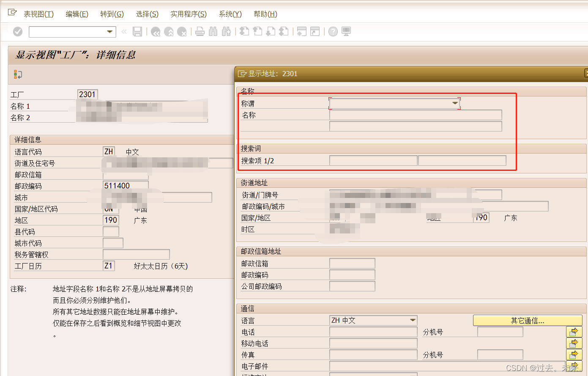Click the Enter checkmark icon in toolbar
The image size is (588, 376).
[18, 31]
